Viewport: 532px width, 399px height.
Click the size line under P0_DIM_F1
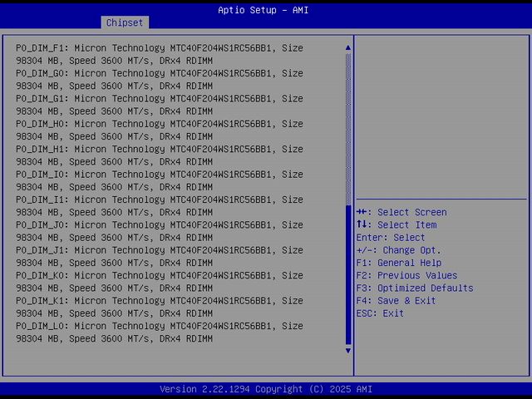click(115, 61)
